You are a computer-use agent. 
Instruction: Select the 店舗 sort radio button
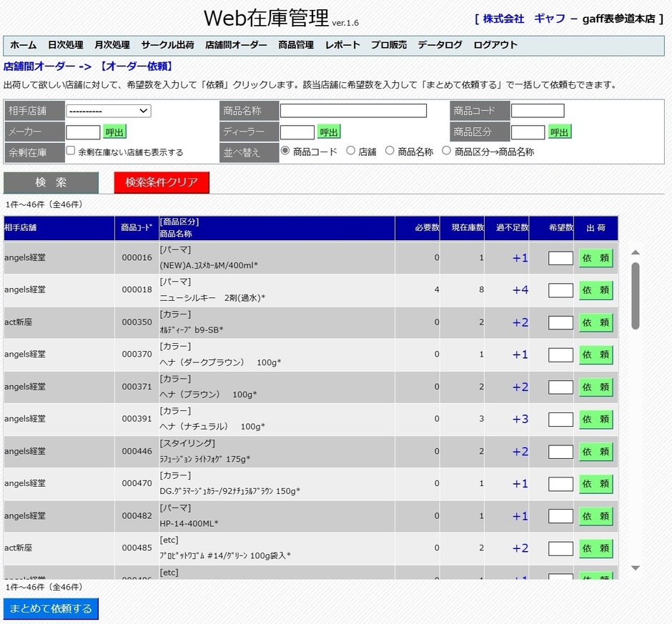[x=350, y=151]
